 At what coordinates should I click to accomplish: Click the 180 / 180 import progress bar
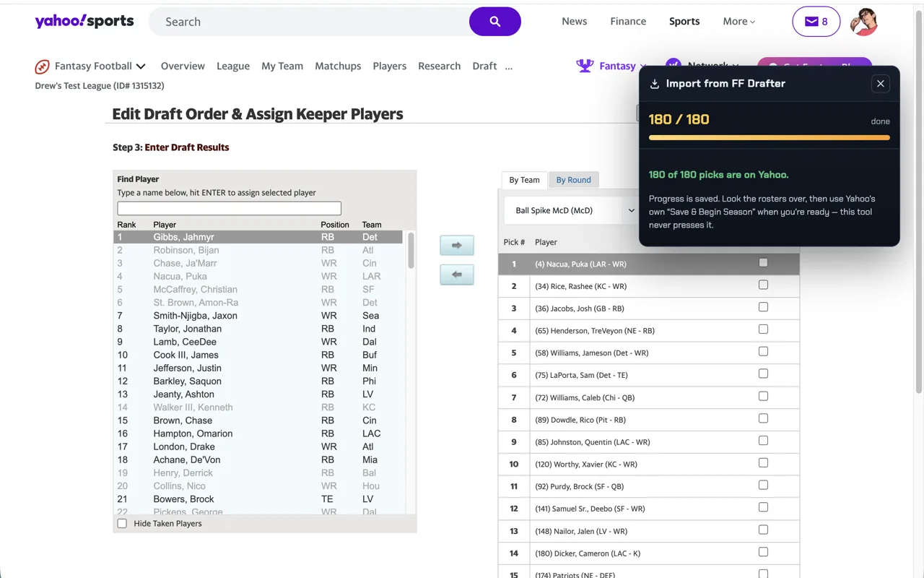coord(770,137)
